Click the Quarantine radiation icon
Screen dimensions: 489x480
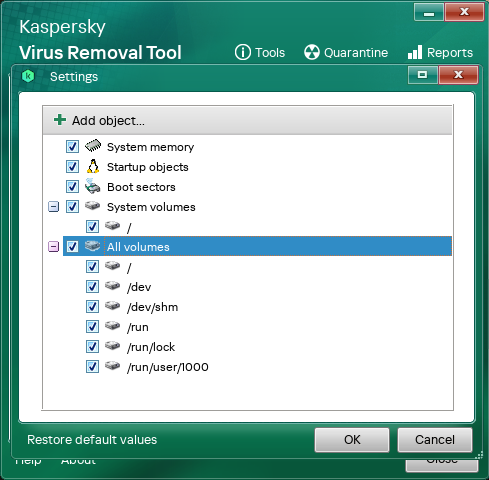[312, 52]
